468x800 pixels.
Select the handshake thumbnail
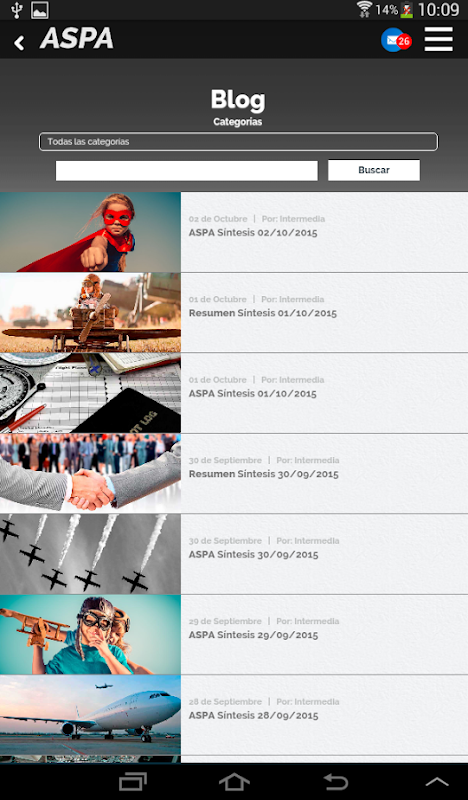(x=90, y=473)
